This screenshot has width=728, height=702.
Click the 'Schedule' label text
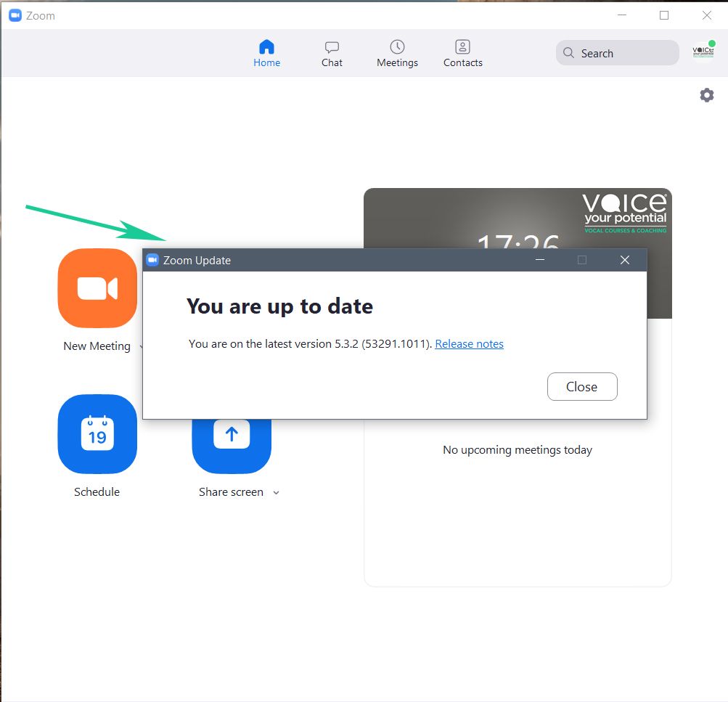point(97,491)
